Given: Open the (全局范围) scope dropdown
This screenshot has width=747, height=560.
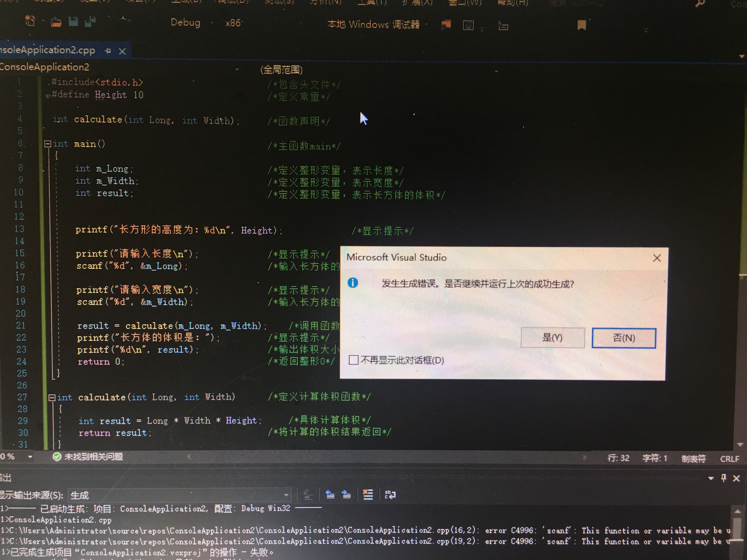Looking at the screenshot, I should pos(496,71).
